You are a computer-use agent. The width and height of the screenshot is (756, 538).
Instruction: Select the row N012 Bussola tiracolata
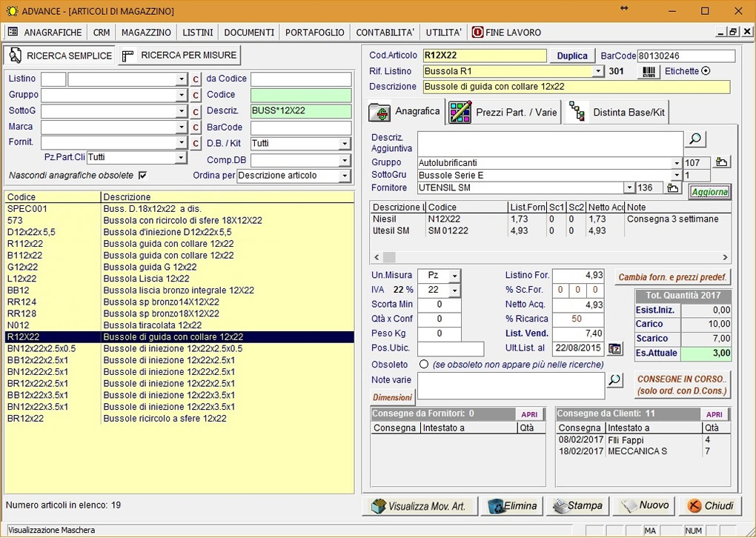click(x=179, y=325)
